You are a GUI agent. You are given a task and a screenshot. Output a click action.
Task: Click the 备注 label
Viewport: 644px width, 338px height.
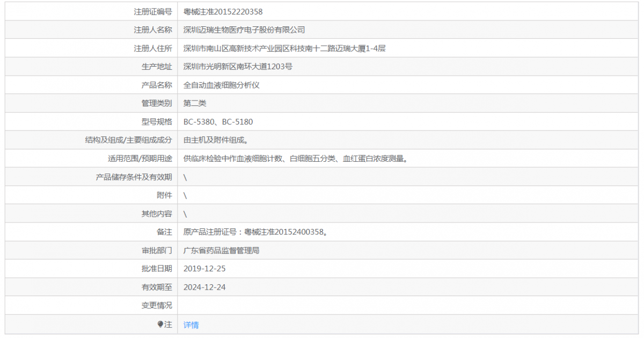coord(164,232)
